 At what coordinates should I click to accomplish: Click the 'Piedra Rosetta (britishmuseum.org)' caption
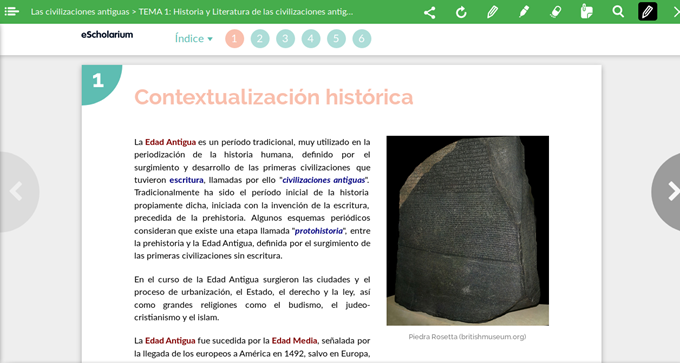point(468,337)
